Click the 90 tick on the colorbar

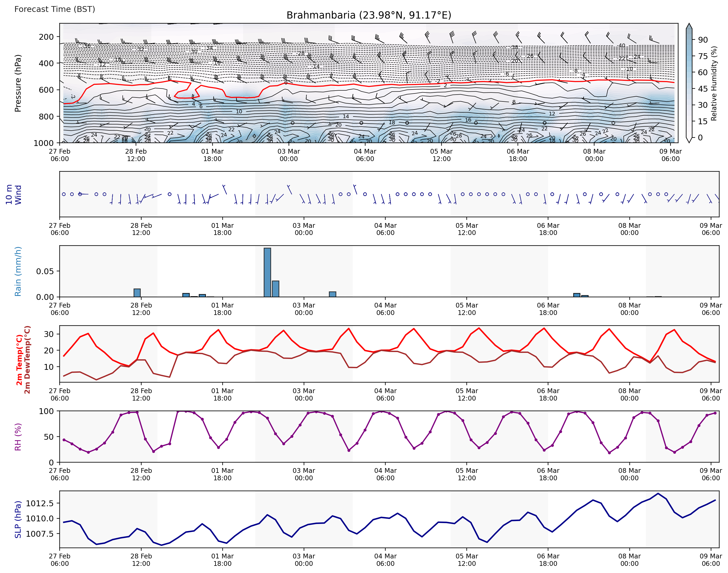click(703, 40)
